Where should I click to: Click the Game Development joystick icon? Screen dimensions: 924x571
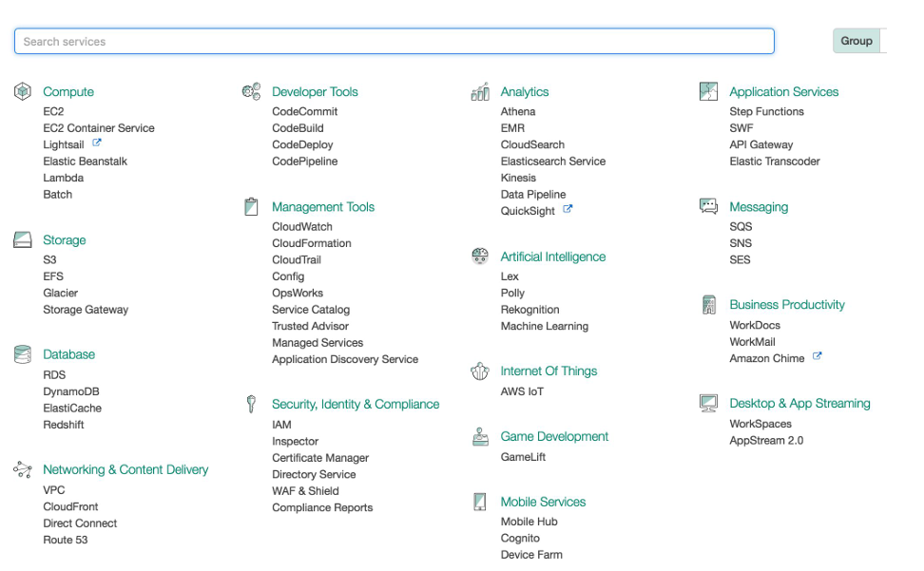(x=480, y=436)
